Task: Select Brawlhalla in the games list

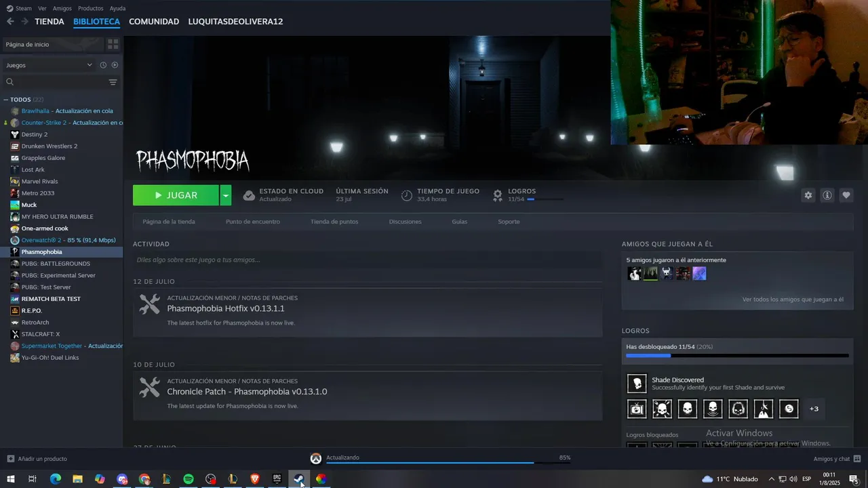Action: [x=62, y=110]
